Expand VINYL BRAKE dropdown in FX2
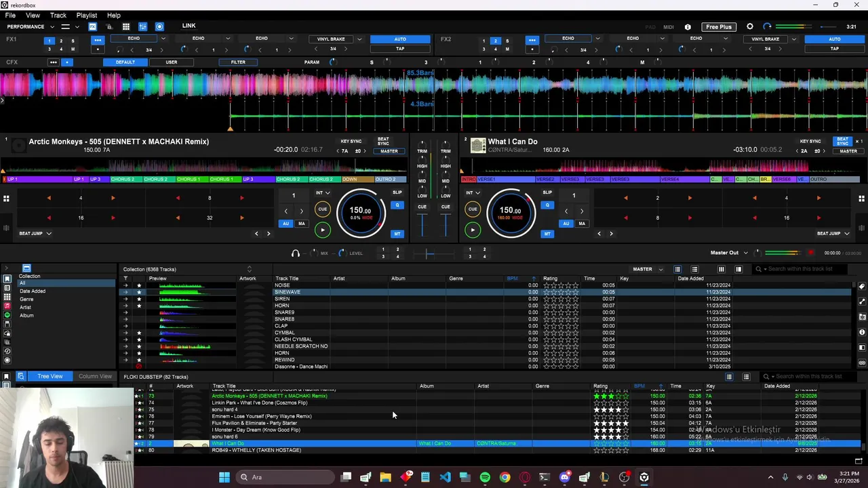 point(793,39)
